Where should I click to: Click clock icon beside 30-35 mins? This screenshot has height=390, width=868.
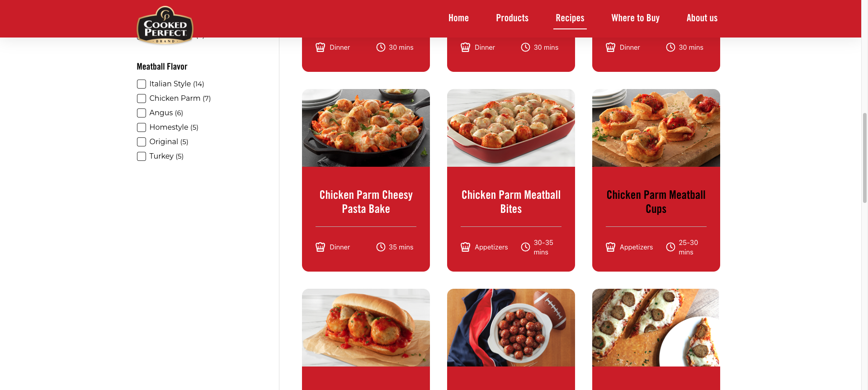tap(525, 247)
